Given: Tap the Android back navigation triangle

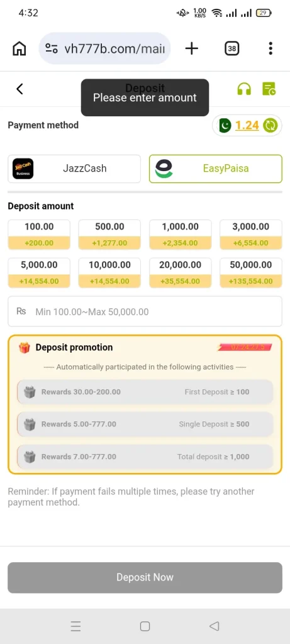Looking at the screenshot, I should [214, 626].
